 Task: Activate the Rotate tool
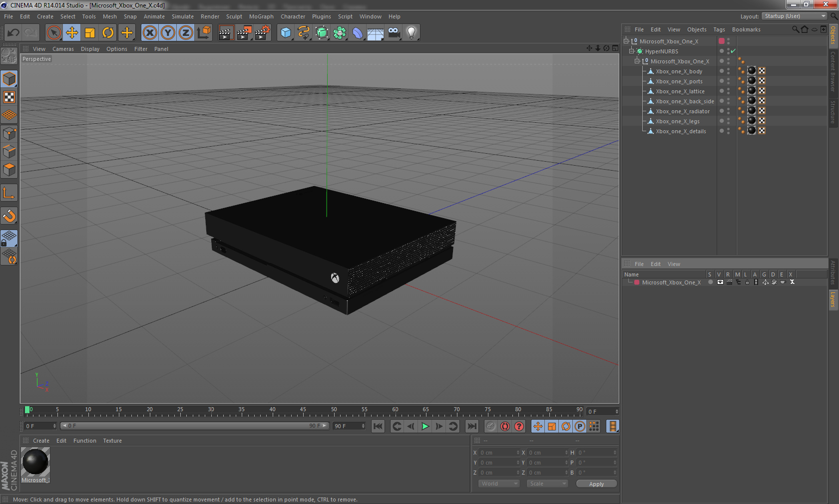click(x=108, y=33)
